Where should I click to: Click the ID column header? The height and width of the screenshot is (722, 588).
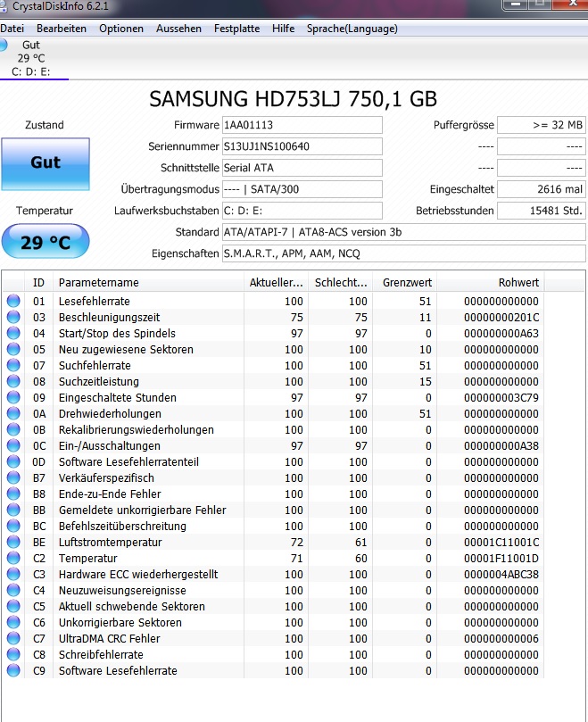pyautogui.click(x=38, y=283)
